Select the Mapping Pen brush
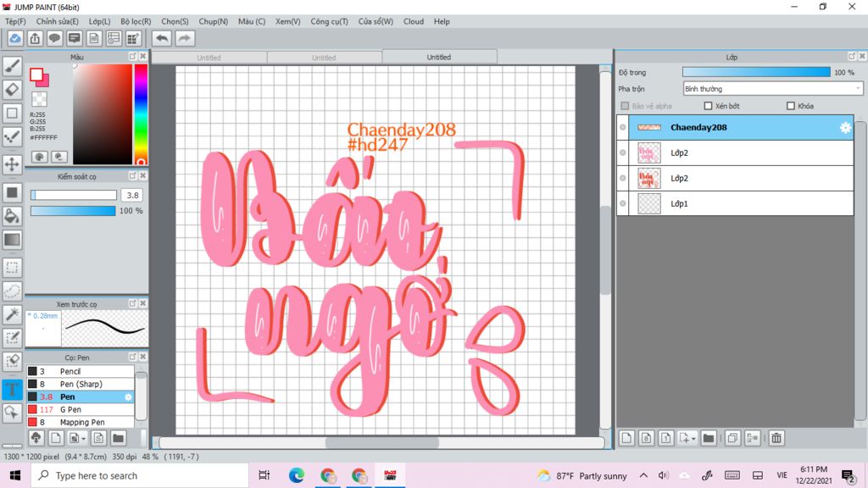This screenshot has width=868, height=488. [81, 422]
